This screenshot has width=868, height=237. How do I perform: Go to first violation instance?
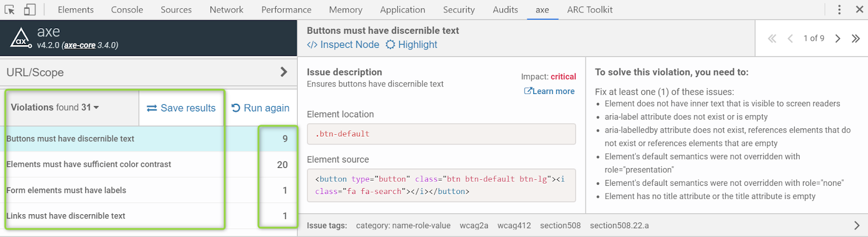click(x=772, y=38)
